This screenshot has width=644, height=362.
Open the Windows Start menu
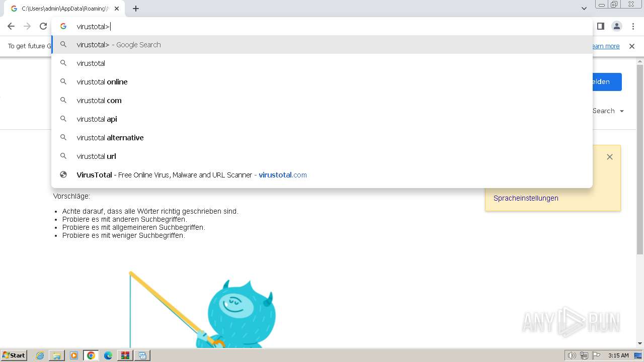14,355
